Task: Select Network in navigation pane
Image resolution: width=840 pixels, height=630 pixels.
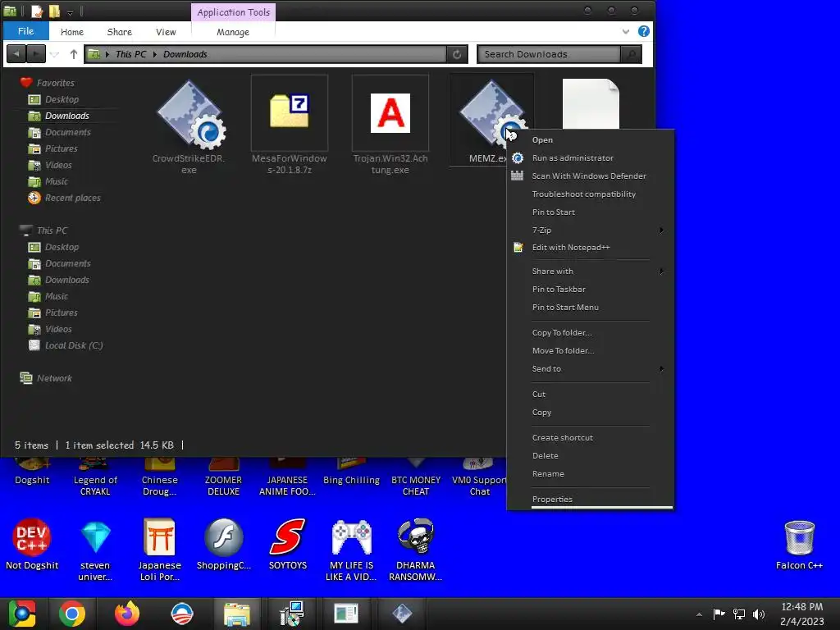Action: click(54, 378)
